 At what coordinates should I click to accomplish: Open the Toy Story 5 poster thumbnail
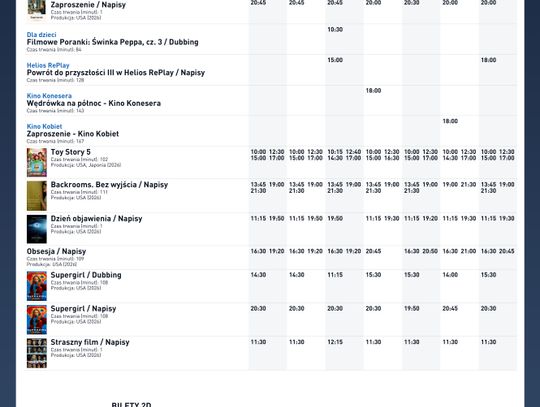pyautogui.click(x=37, y=163)
